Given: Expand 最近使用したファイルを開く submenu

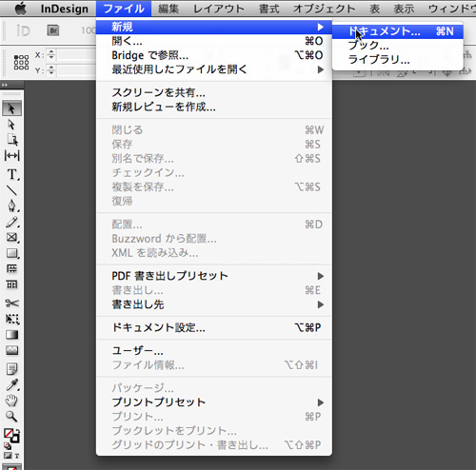Looking at the screenshot, I should (x=214, y=69).
